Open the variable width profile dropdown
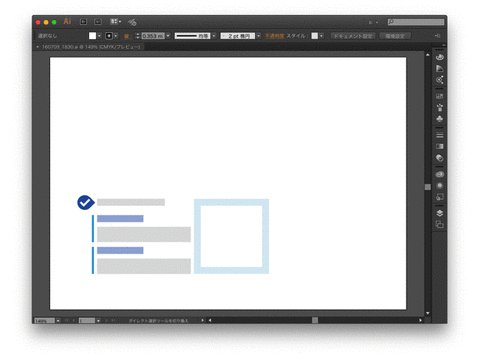 (x=214, y=36)
